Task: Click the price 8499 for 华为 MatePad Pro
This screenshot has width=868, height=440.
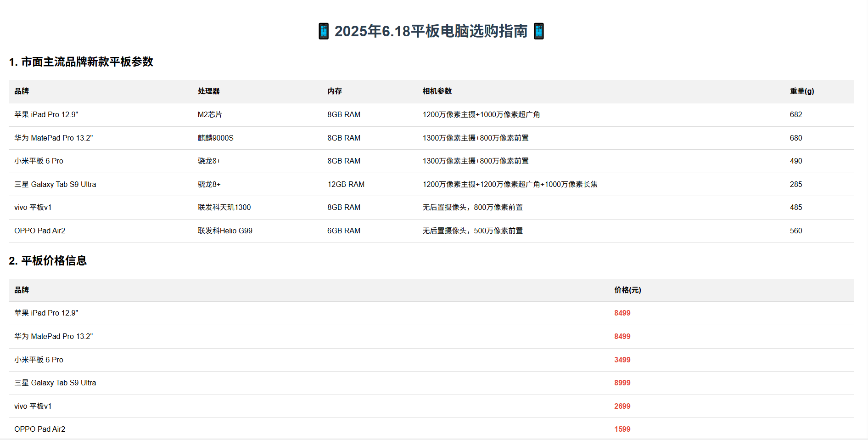Action: (x=622, y=336)
